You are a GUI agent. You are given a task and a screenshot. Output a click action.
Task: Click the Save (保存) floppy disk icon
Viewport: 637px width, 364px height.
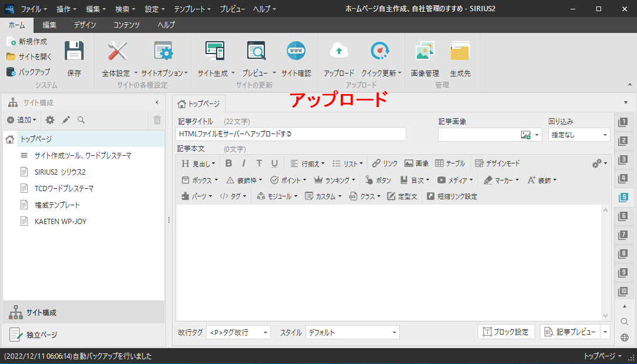point(74,53)
